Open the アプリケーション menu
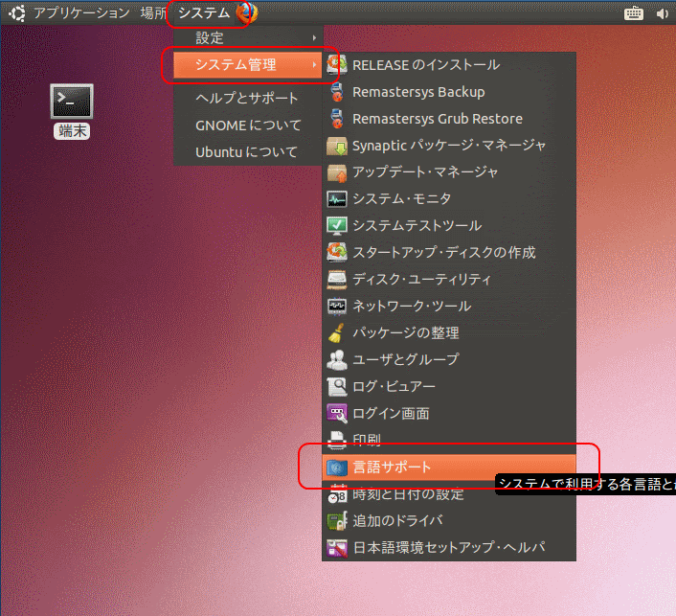This screenshot has height=616, width=676. [x=81, y=13]
